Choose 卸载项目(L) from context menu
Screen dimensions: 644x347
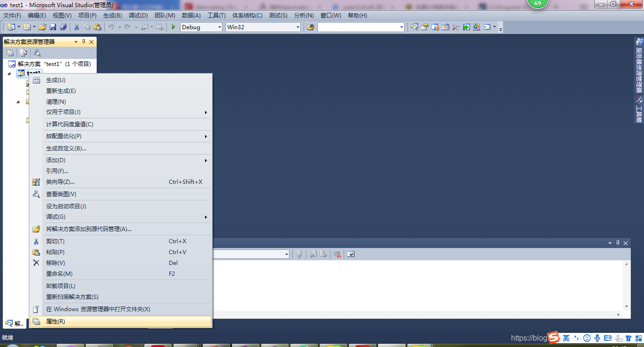tap(121, 286)
